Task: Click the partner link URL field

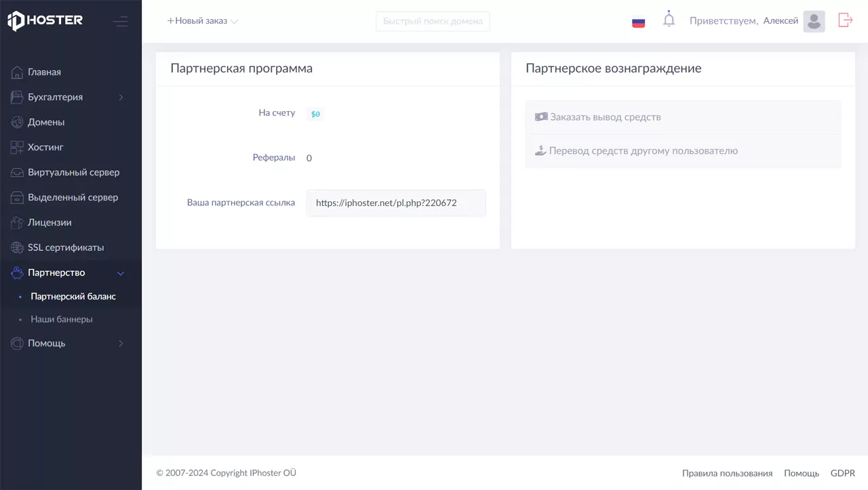Action: pos(396,203)
